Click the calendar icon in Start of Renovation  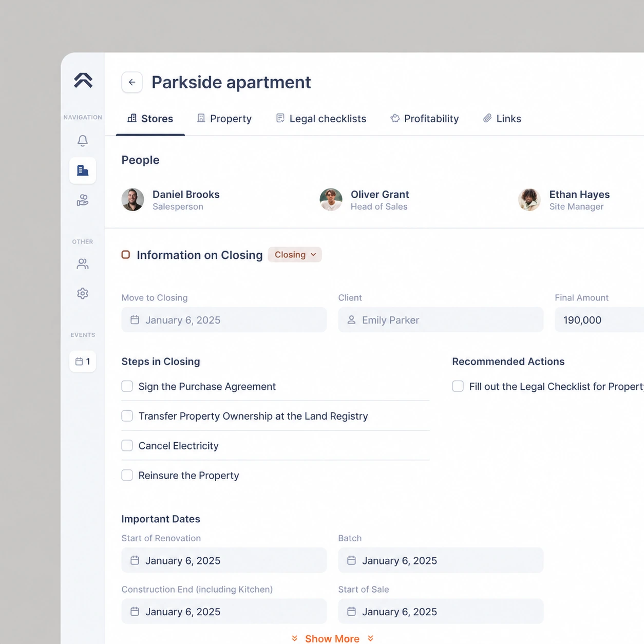coord(135,560)
